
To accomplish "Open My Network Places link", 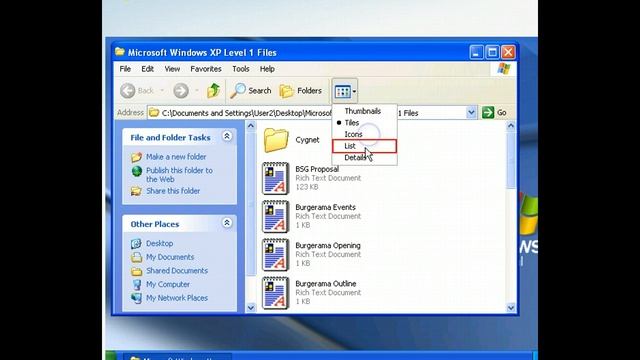I will 177,298.
